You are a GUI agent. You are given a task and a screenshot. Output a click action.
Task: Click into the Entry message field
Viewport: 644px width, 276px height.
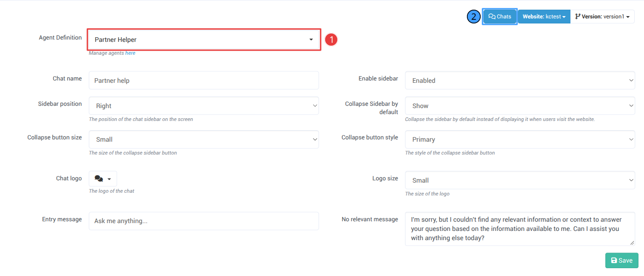[x=204, y=221]
